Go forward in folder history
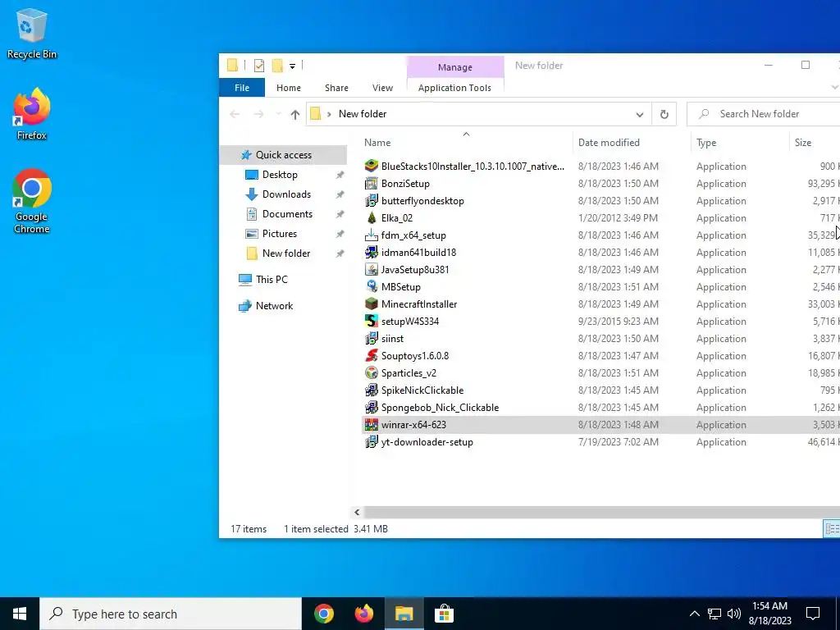This screenshot has width=840, height=630. pos(258,114)
